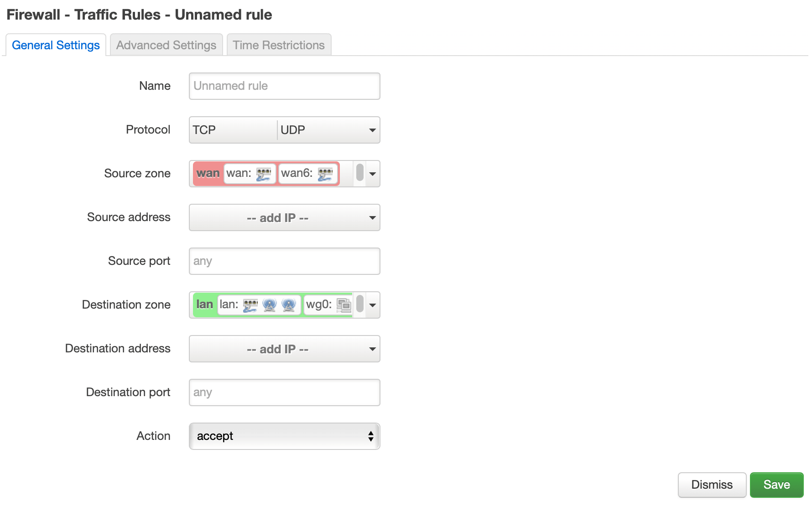812x506 pixels.
Task: Click the lan ethernet interface icon
Action: tap(250, 305)
